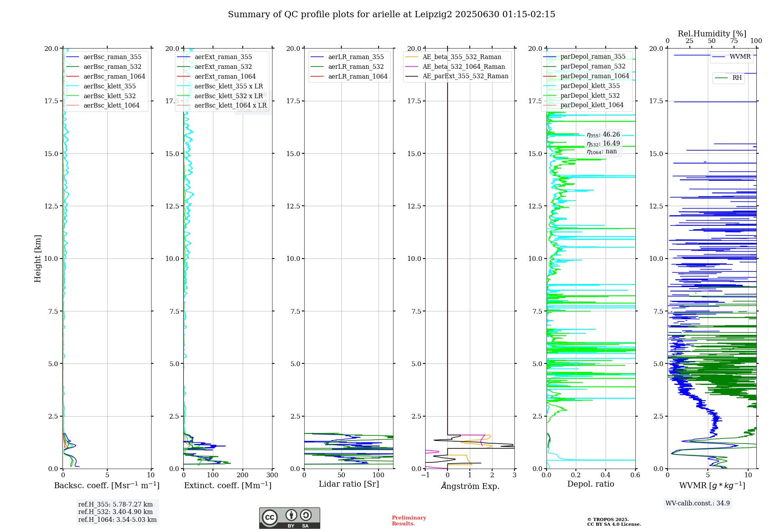Click the orange line swatch for AE_beta_355_532_Raman

point(412,57)
